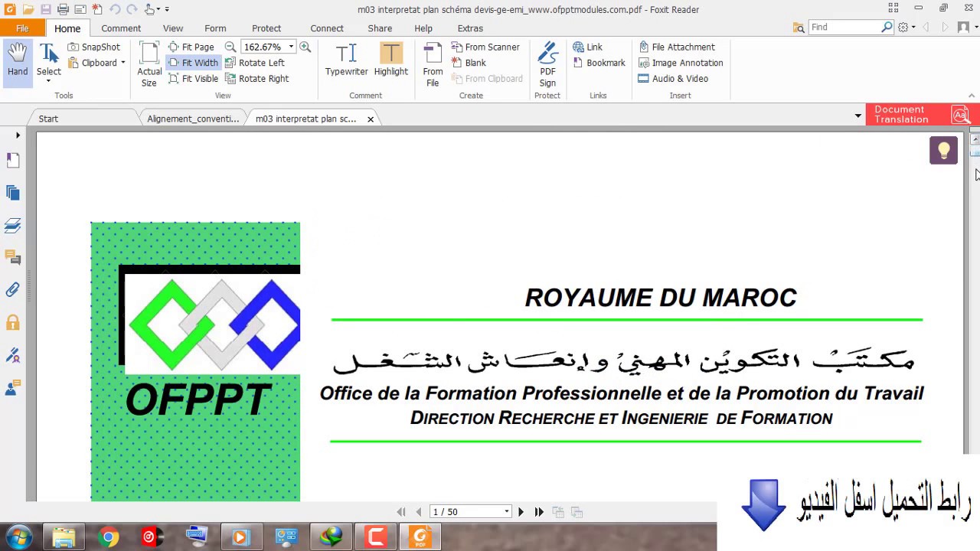
Task: Insert Audio & Video
Action: coord(673,79)
